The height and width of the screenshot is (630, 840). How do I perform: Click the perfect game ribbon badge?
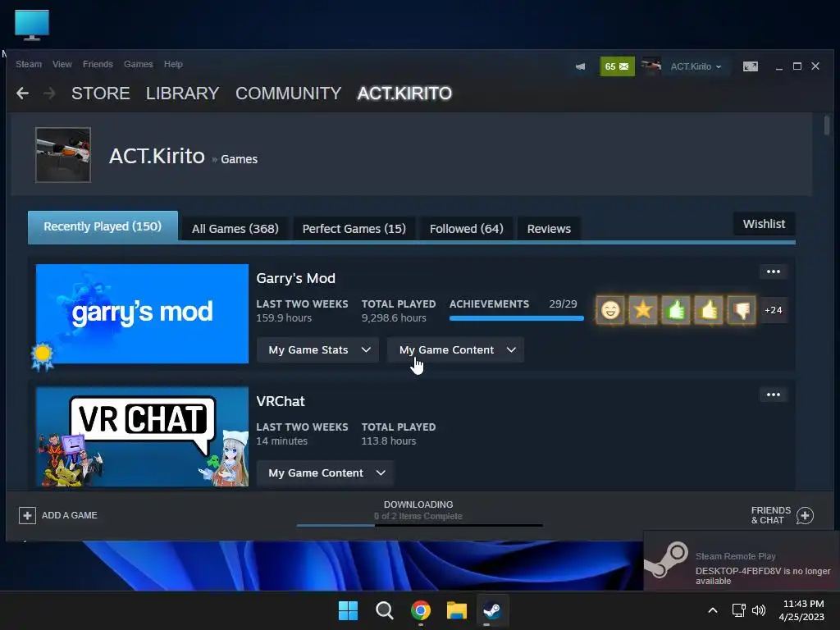(43, 356)
